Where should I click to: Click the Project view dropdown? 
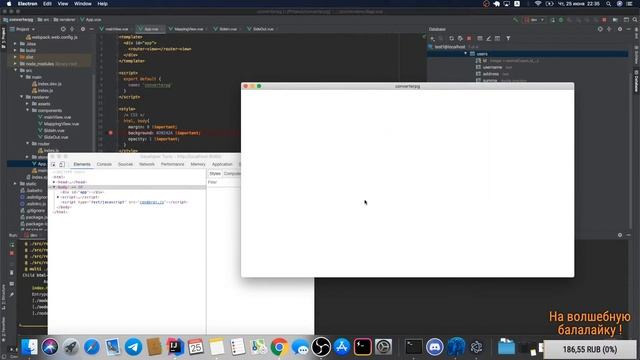point(23,29)
